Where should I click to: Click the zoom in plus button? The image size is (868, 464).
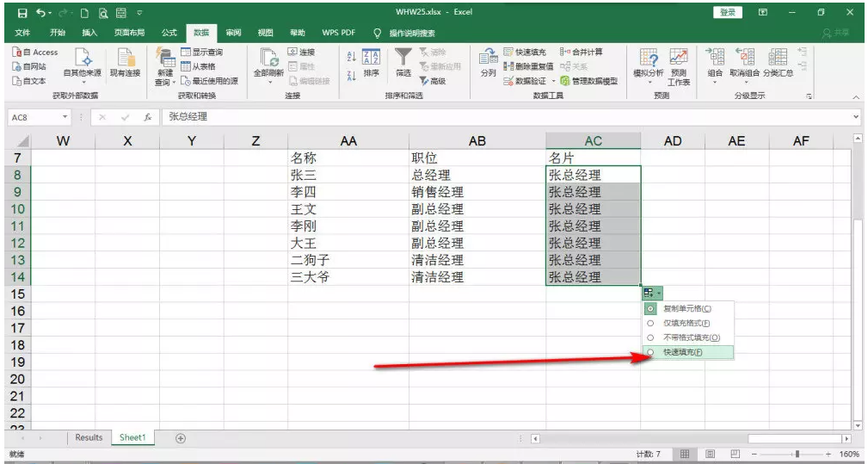pyautogui.click(x=828, y=454)
